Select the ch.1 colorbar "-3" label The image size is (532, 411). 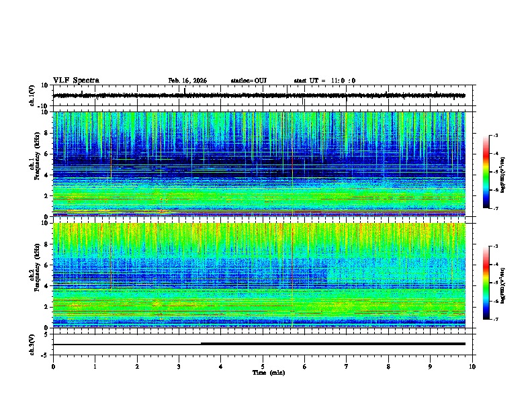(x=495, y=136)
